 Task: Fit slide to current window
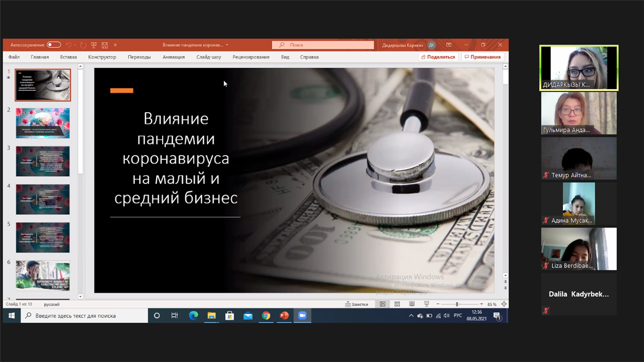502,304
